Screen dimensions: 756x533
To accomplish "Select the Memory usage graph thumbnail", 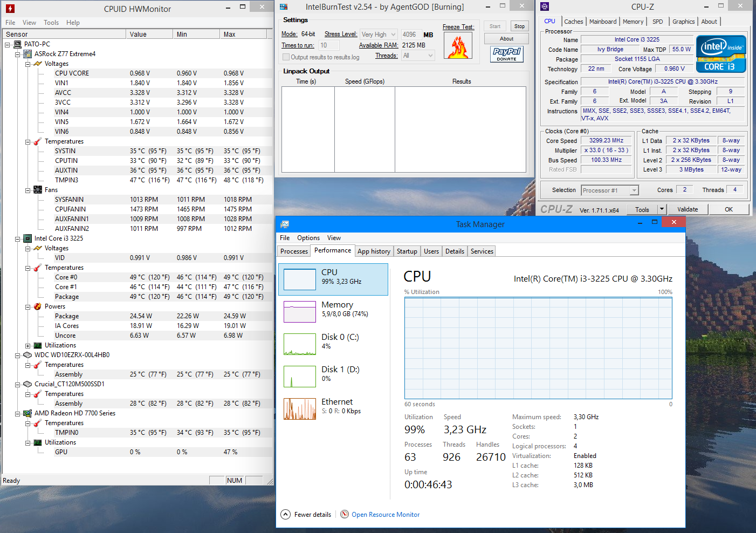I will click(x=299, y=312).
